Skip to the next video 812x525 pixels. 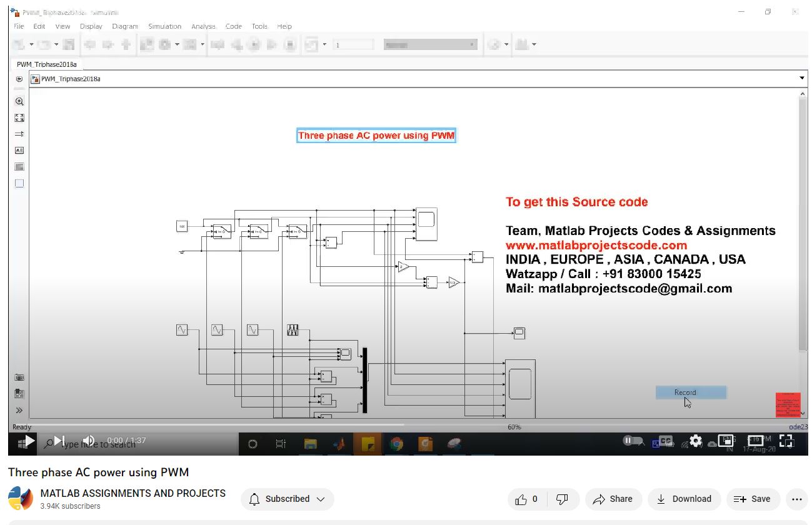(x=59, y=441)
